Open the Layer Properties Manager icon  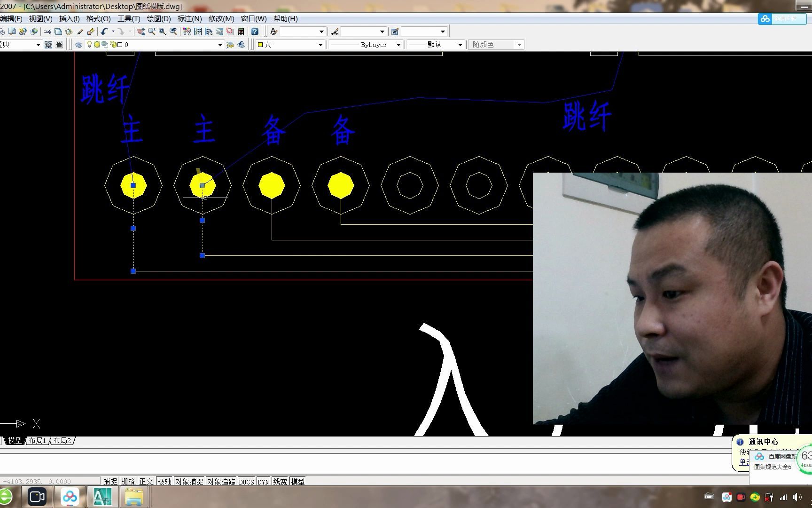[x=78, y=45]
